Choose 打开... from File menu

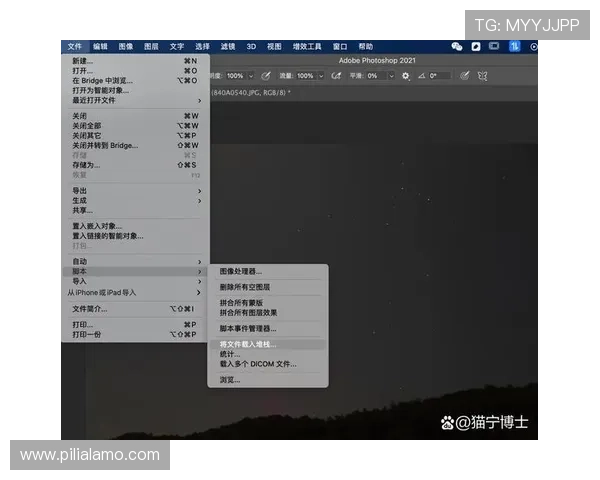[135, 71]
